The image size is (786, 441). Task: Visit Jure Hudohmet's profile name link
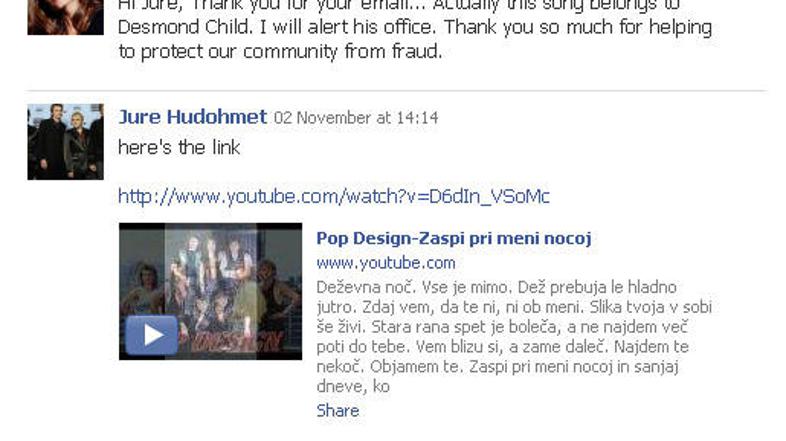[x=192, y=117]
